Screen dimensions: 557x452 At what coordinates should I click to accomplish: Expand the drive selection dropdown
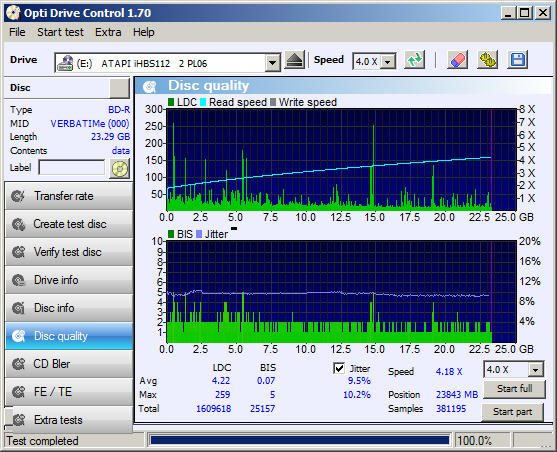tap(272, 63)
